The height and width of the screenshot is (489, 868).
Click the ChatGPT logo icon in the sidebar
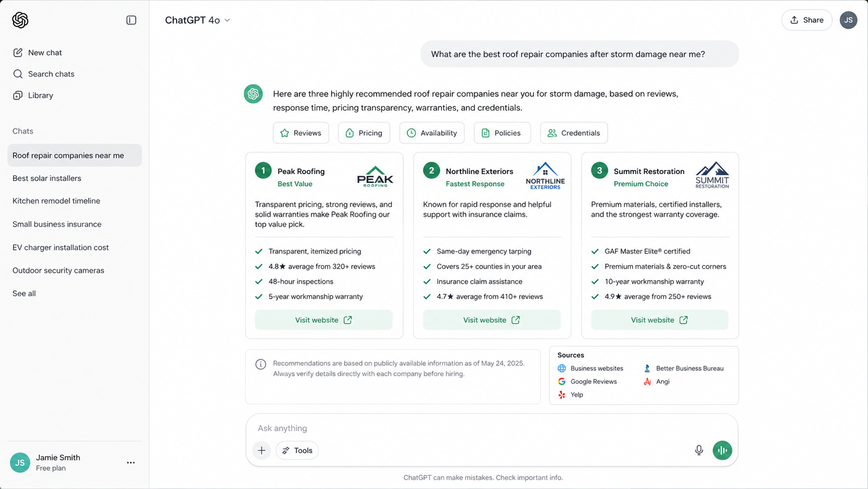pyautogui.click(x=20, y=20)
